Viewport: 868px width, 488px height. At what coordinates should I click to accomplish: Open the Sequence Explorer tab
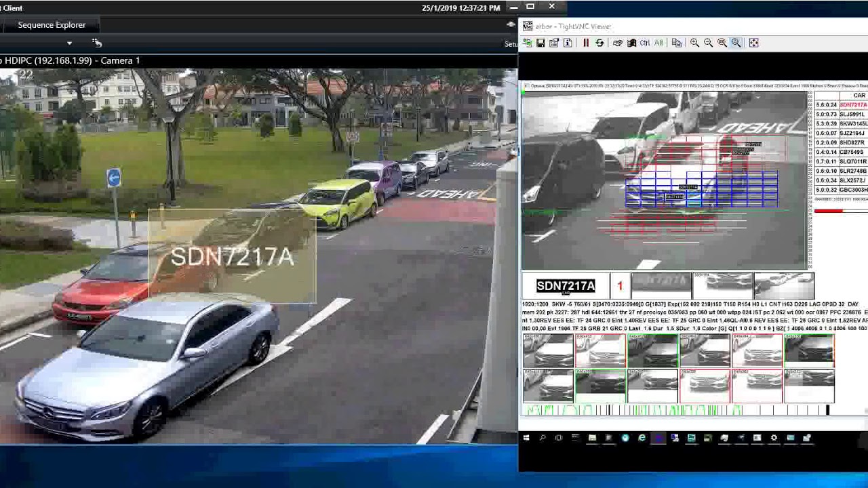(52, 25)
